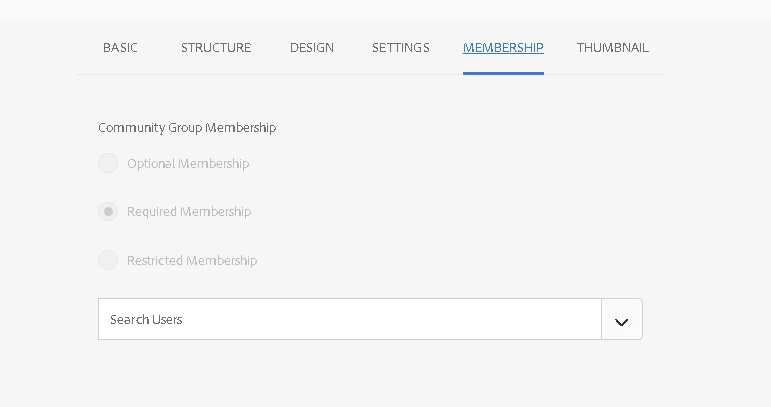Select the MEMBERSHIP tab

pyautogui.click(x=503, y=48)
